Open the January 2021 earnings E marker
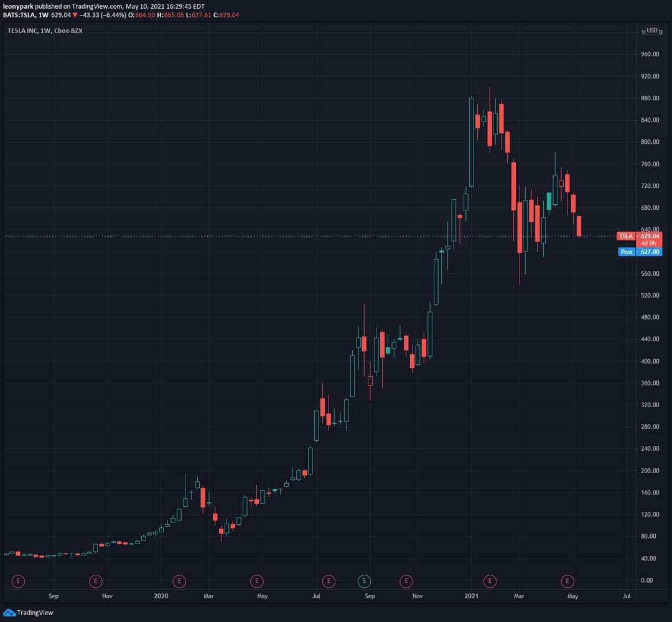This screenshot has width=672, height=622. click(490, 582)
